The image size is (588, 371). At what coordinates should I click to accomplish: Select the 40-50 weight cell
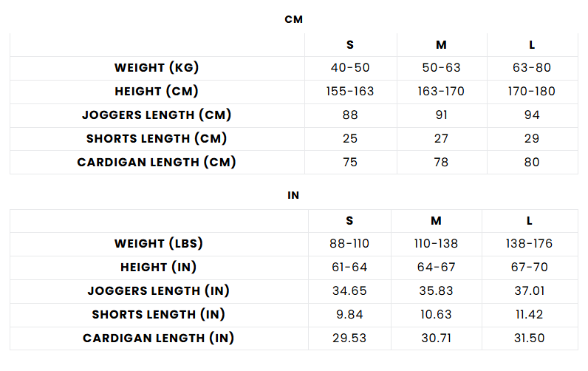(x=350, y=68)
